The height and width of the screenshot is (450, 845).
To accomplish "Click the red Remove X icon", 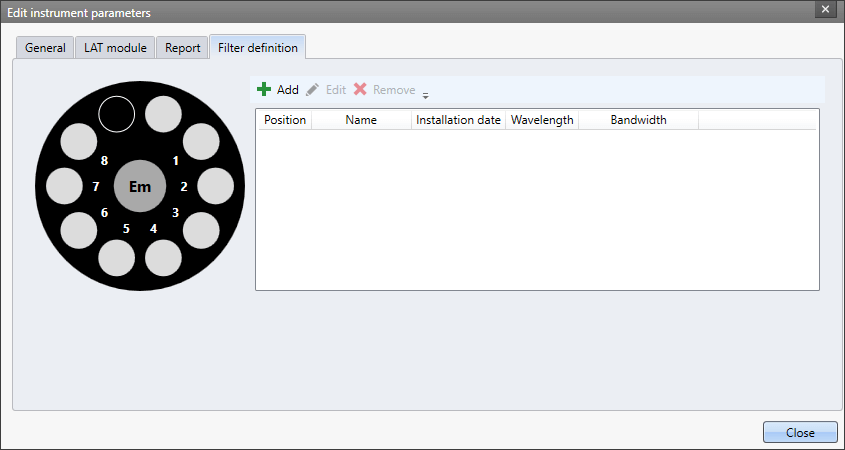I will pos(360,90).
